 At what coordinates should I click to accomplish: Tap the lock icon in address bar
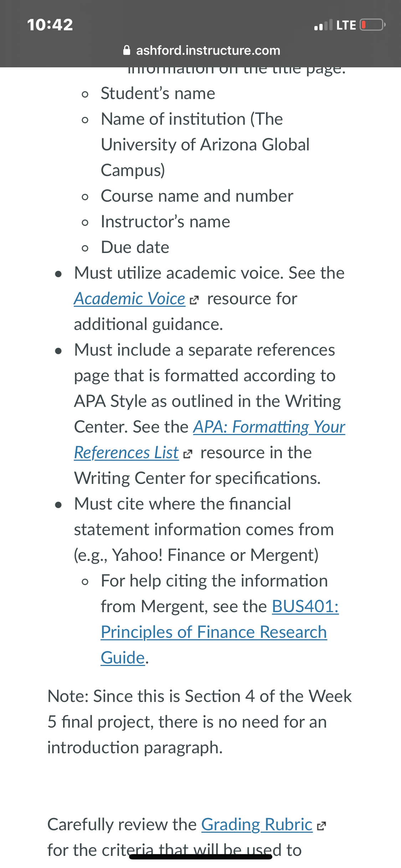(x=127, y=50)
